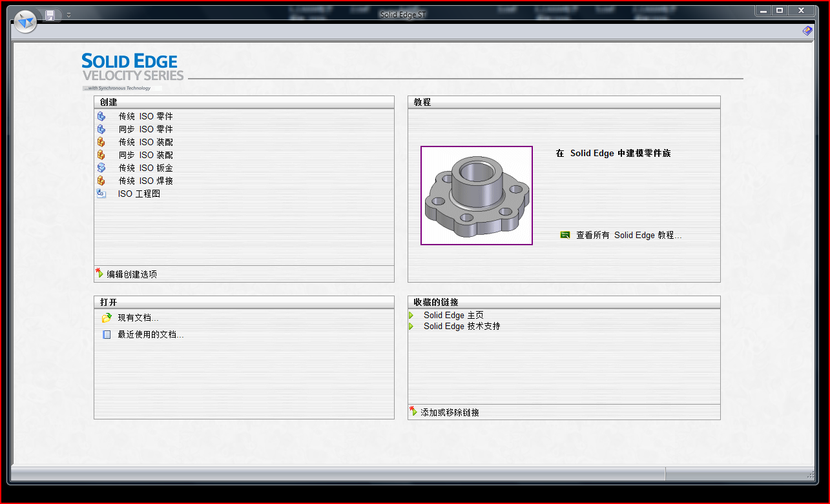
Task: Click the arrow icon beside 编辑创建选项
Action: [99, 273]
